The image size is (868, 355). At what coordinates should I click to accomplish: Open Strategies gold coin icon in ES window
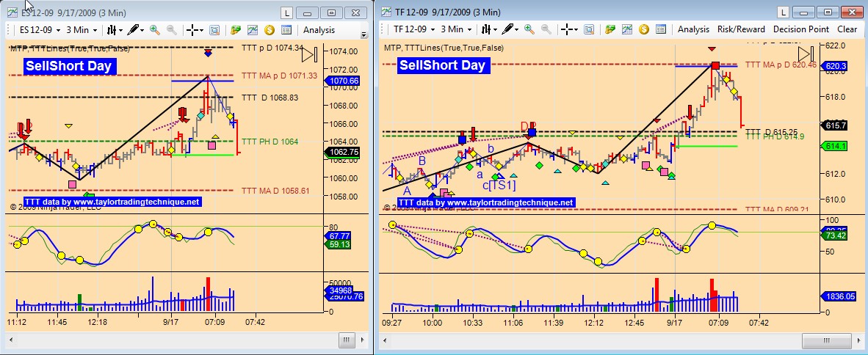(x=269, y=30)
